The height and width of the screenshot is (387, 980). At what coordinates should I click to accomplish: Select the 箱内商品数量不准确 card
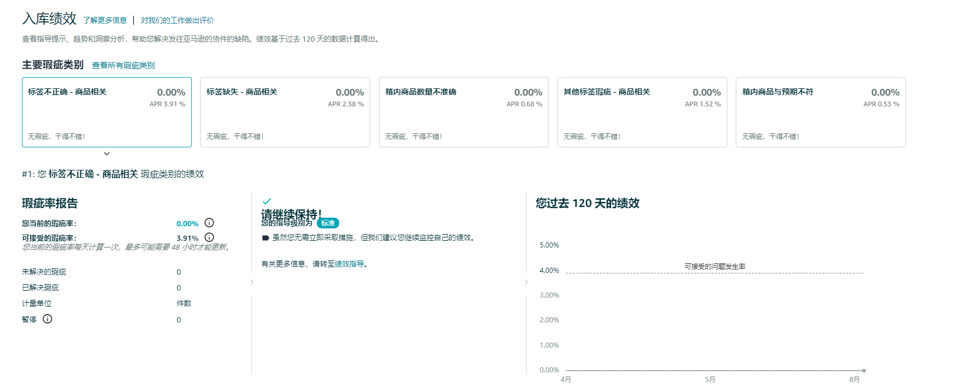pos(464,112)
